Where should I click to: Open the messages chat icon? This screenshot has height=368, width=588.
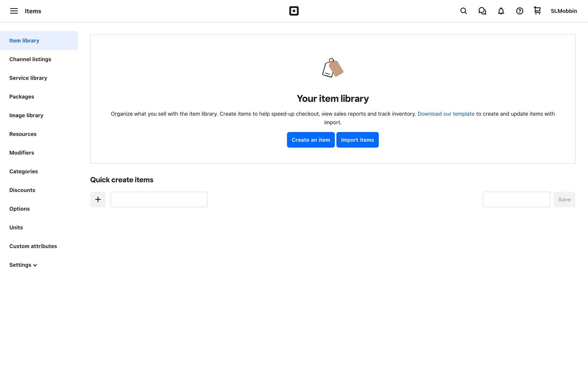tap(482, 11)
